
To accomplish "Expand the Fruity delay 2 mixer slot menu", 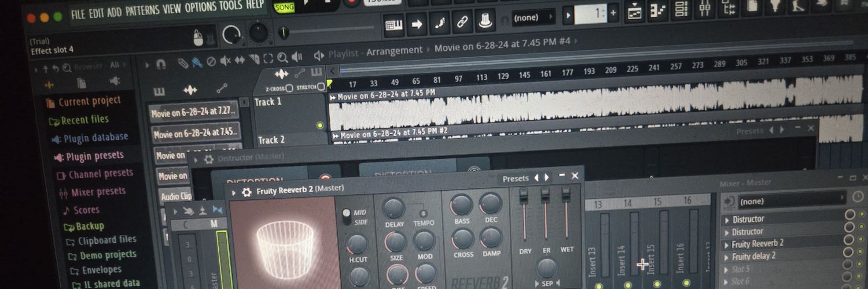I will [727, 257].
